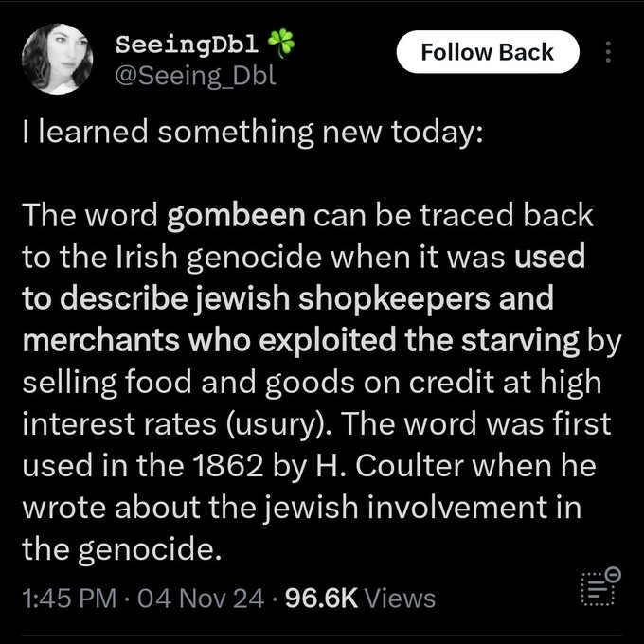Click the shamrock emoji beside SeeingDbl
Image resolution: width=644 pixels, height=644 pixels.
click(281, 44)
